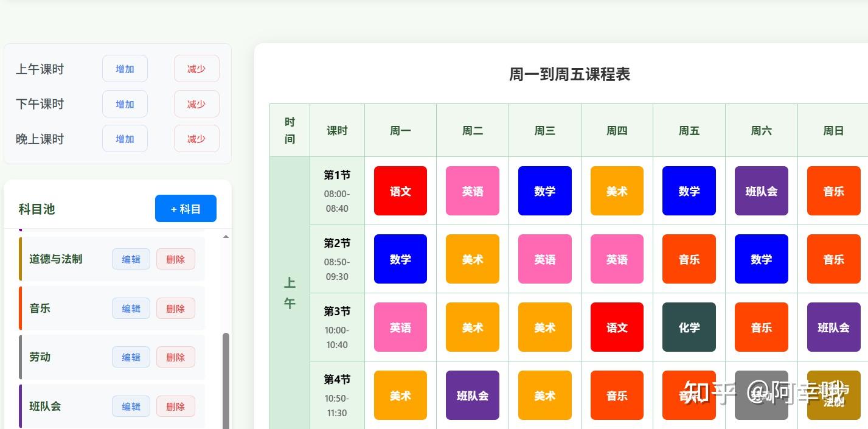
Task: Select the 英语 card on 周三 第2节
Action: tap(545, 259)
